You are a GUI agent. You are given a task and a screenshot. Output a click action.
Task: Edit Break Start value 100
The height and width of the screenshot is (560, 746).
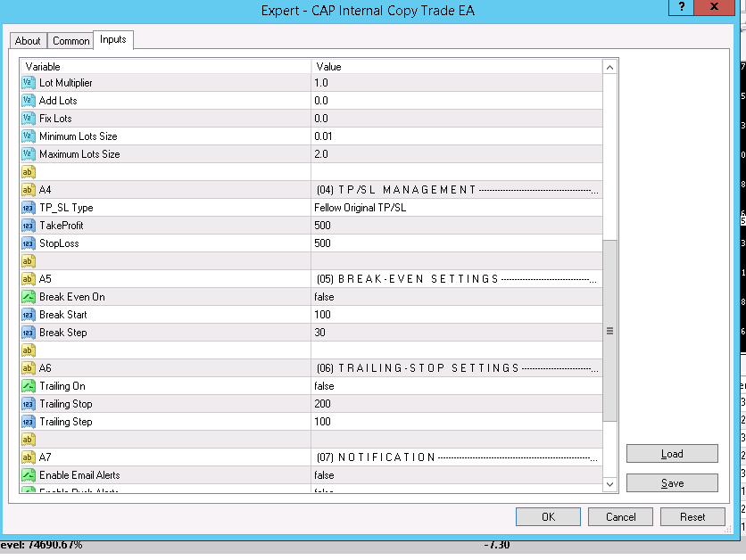(457, 315)
